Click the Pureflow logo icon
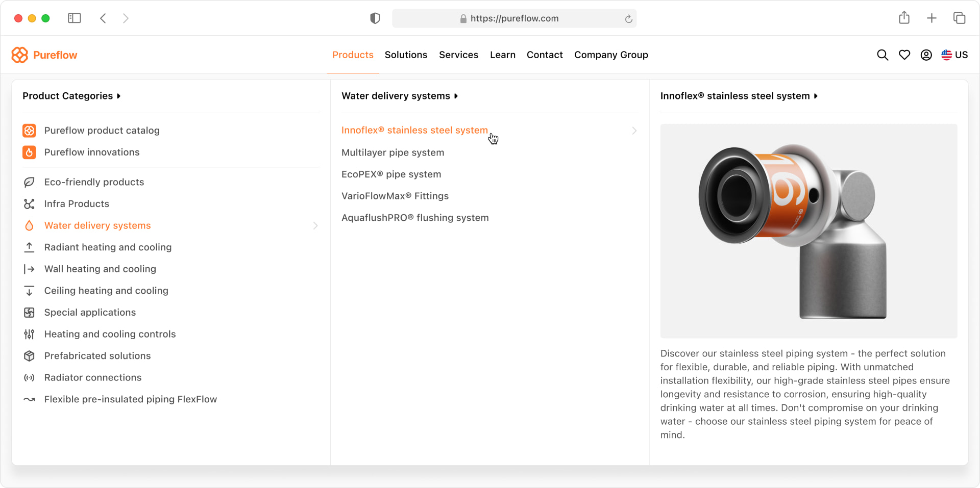 click(x=19, y=55)
